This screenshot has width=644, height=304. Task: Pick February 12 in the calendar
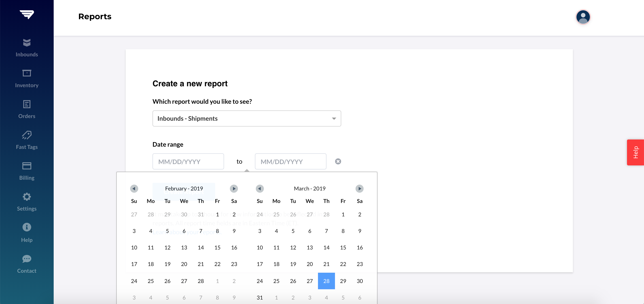[x=167, y=247]
